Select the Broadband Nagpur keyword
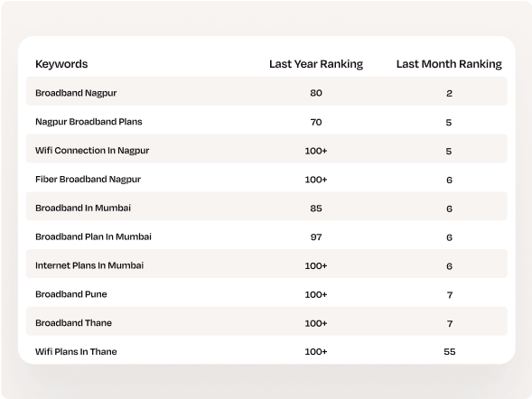The height and width of the screenshot is (399, 532). tap(76, 93)
